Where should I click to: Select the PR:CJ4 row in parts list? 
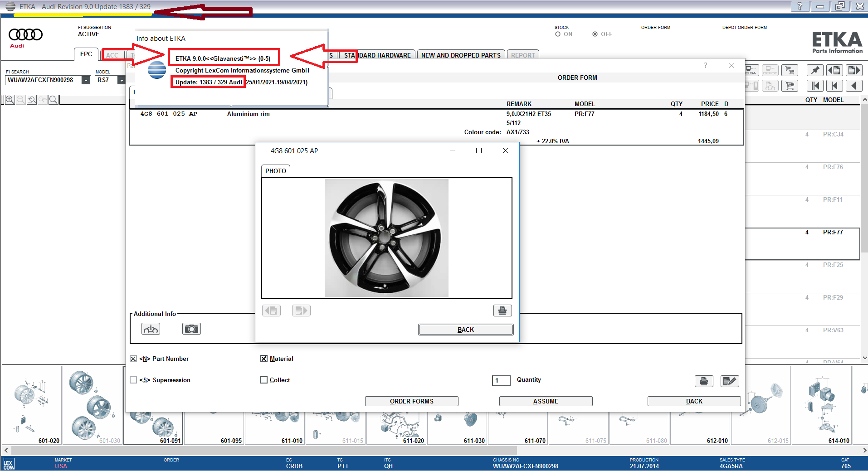tap(803, 146)
